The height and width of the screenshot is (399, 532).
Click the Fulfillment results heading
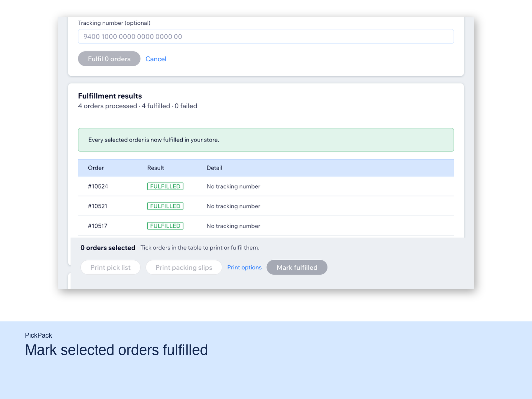coord(110,96)
